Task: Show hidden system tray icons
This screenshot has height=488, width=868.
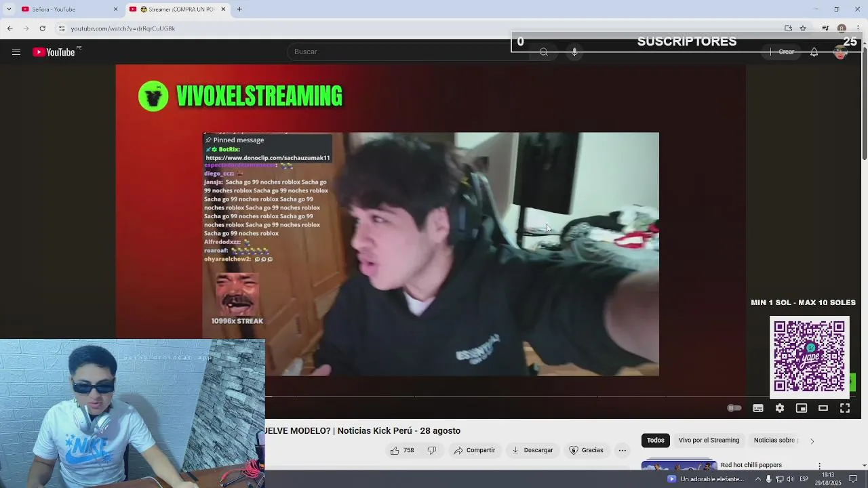Action: click(759, 479)
